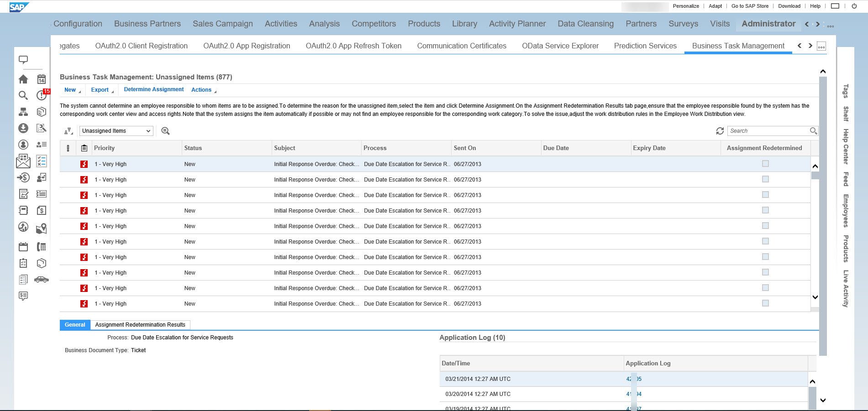Click the Go to SAP Store link
868x411 pixels.
[750, 6]
